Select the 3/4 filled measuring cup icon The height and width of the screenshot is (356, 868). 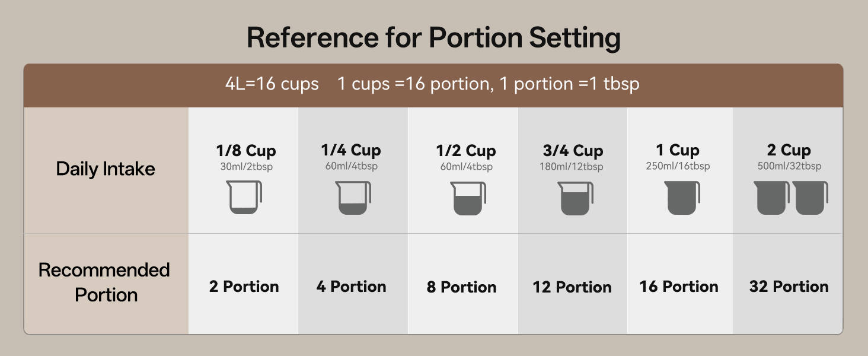(575, 198)
